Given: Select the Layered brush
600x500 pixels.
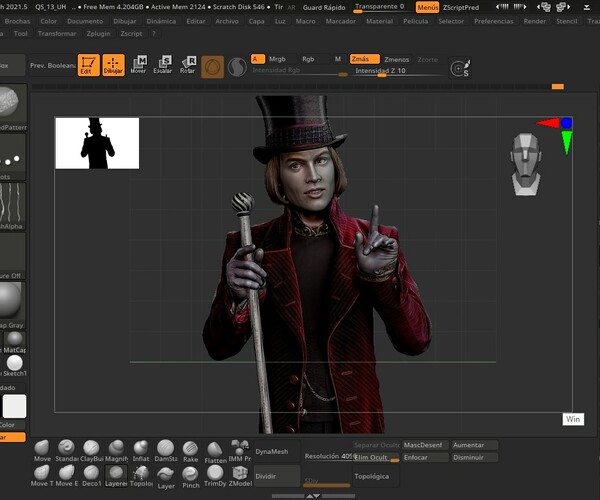Looking at the screenshot, I should (116, 476).
